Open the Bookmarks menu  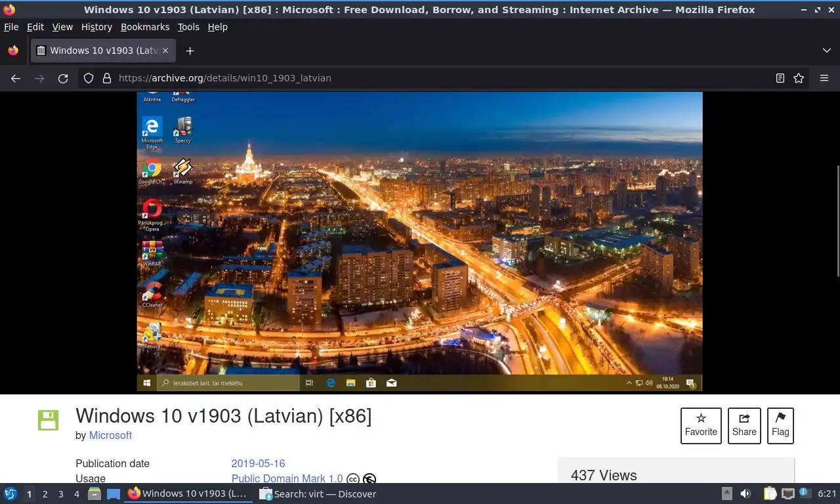click(x=145, y=27)
